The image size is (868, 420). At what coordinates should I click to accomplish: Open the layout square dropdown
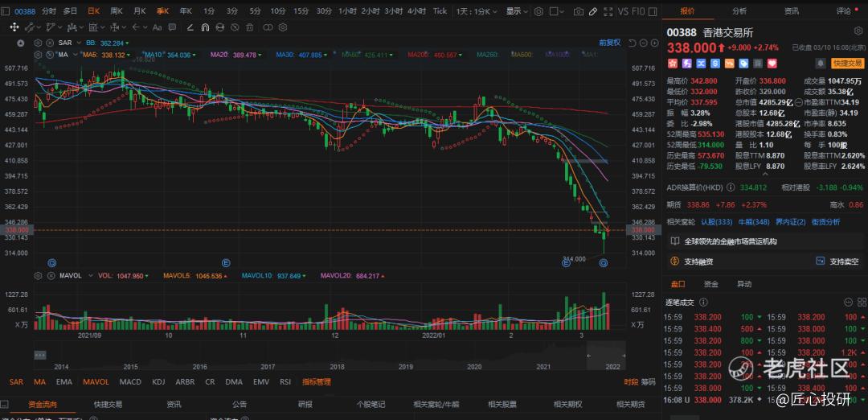pos(557,11)
